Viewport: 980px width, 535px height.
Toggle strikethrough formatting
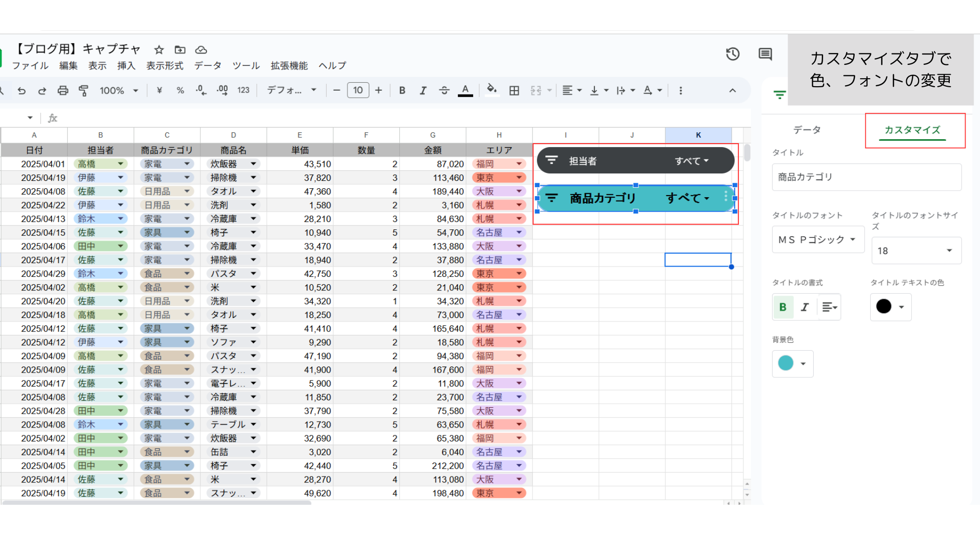(x=444, y=91)
